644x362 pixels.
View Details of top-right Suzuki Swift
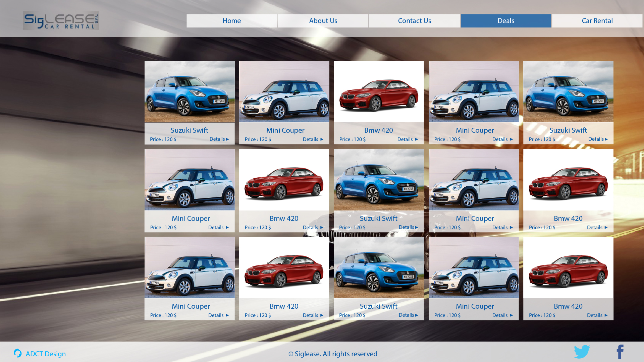pyautogui.click(x=598, y=139)
